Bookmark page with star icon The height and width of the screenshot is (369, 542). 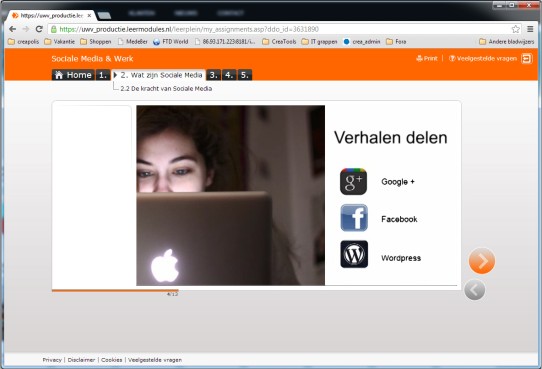point(515,29)
